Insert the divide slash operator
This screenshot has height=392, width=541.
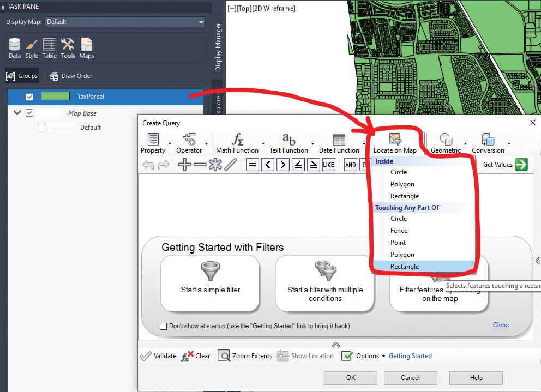point(231,165)
